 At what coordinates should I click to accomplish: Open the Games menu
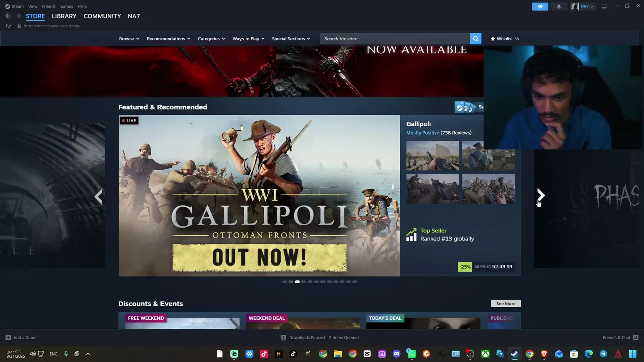tap(66, 6)
